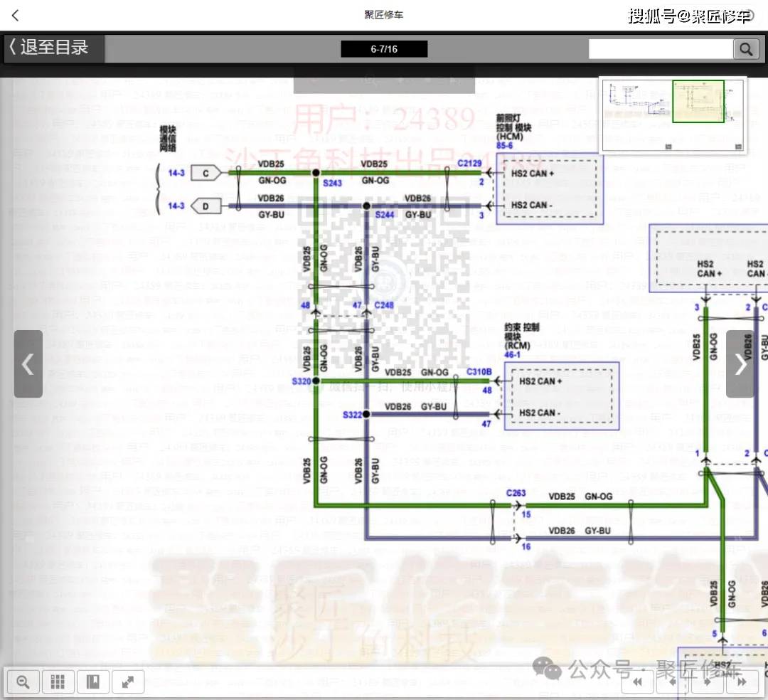Screen dimensions: 768x700
Task: Click the zoom magnifier tool at bottom
Action: (x=23, y=682)
